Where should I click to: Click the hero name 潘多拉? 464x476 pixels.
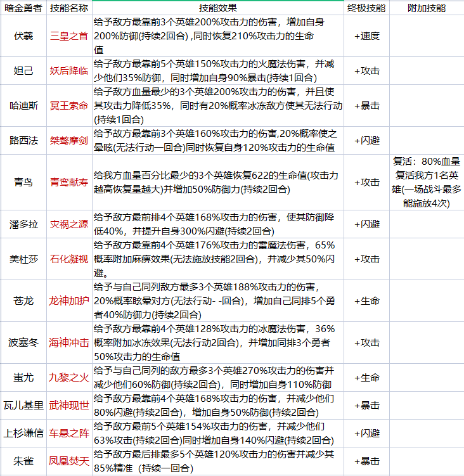click(x=23, y=224)
